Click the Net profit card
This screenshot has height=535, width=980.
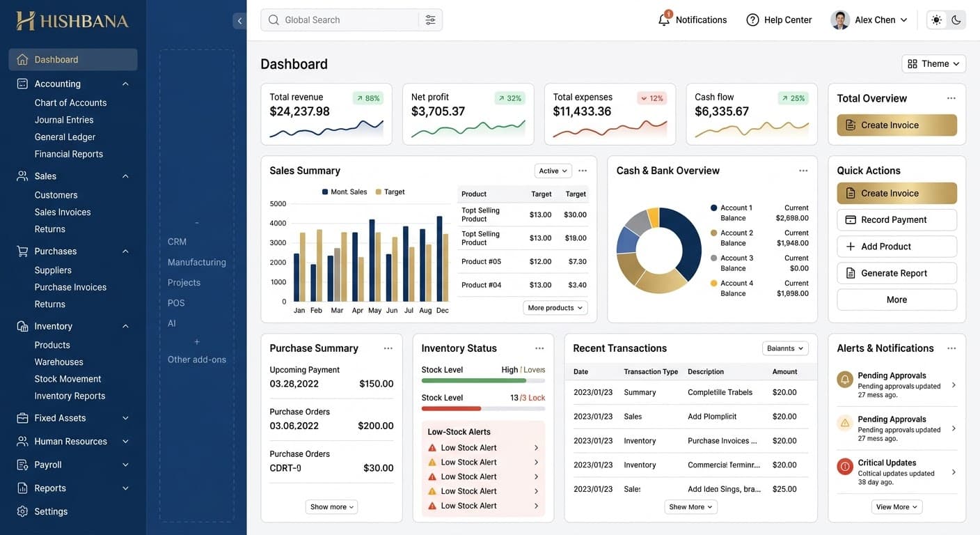coord(468,114)
